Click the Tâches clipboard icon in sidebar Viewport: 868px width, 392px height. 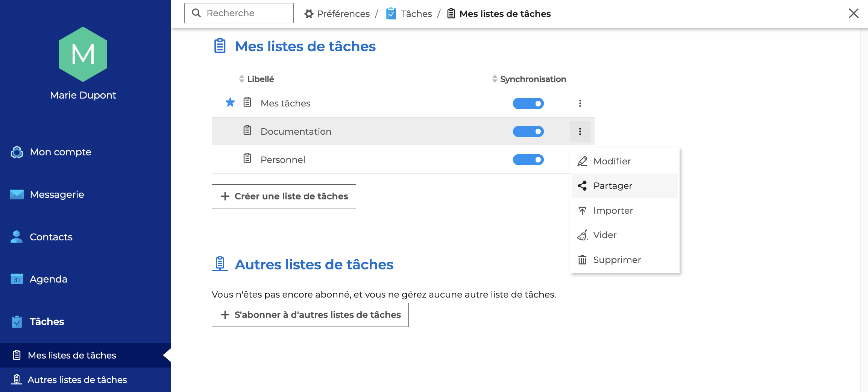[17, 322]
